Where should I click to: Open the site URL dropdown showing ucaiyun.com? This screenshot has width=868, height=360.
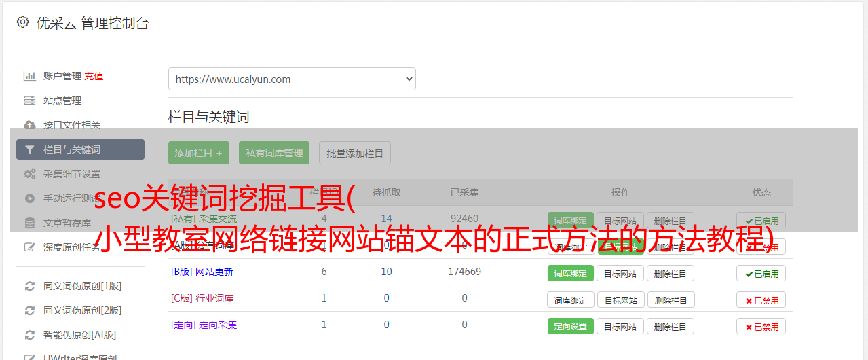(x=292, y=79)
